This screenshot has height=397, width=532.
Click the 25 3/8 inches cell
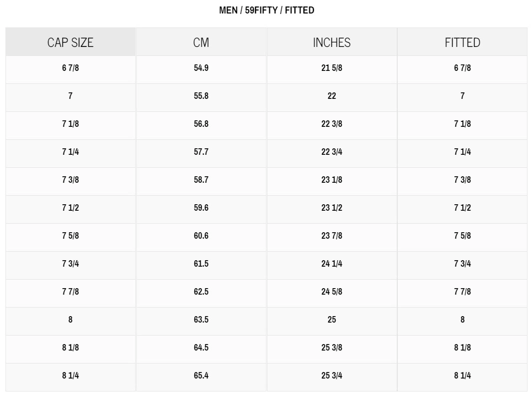tap(332, 348)
